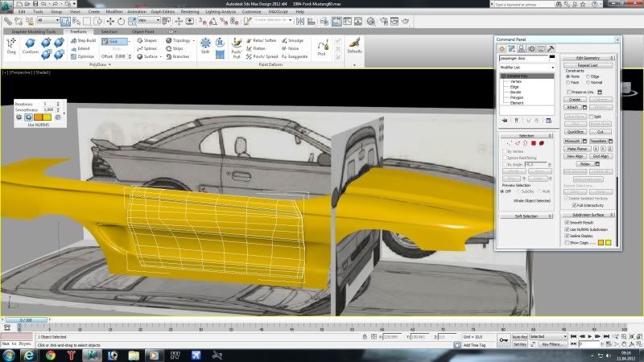Image resolution: width=644 pixels, height=362 pixels.
Task: Click the Pick tool icon
Action: tap(323, 47)
